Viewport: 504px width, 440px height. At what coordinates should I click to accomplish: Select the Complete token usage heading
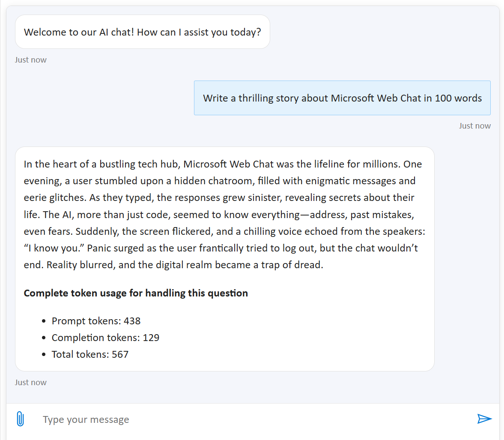tap(136, 293)
